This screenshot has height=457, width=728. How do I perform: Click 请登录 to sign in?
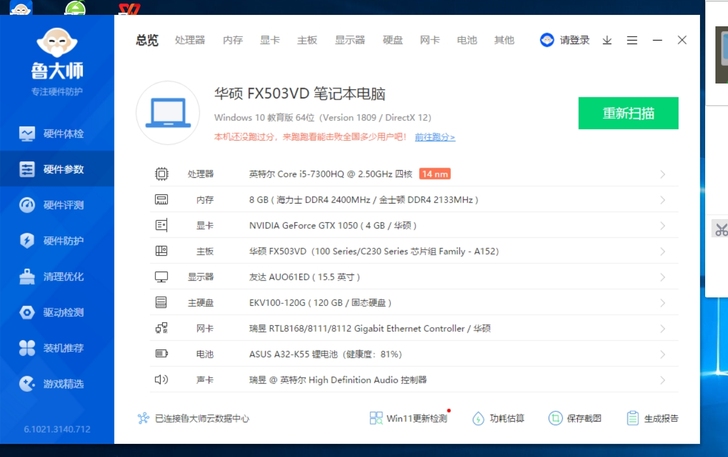pos(574,40)
